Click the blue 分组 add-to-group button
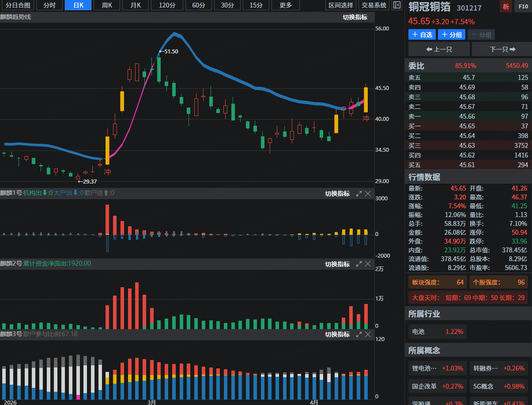532x405 pixels. pyautogui.click(x=452, y=34)
